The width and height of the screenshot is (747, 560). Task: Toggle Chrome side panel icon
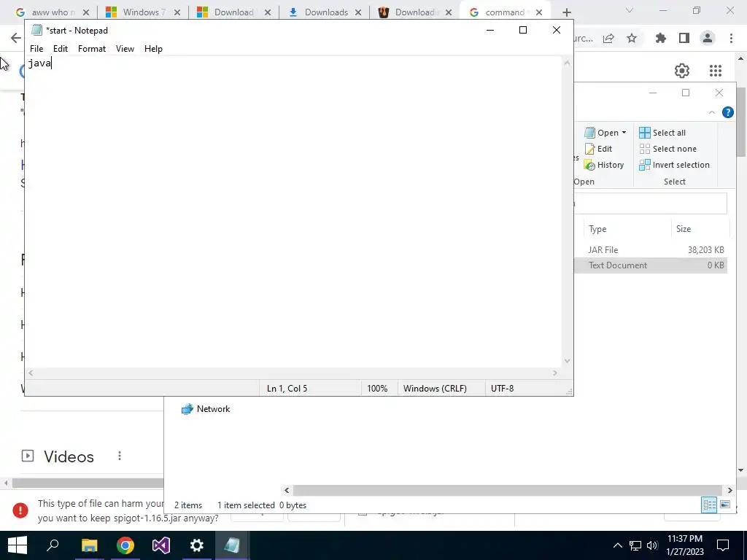(684, 38)
